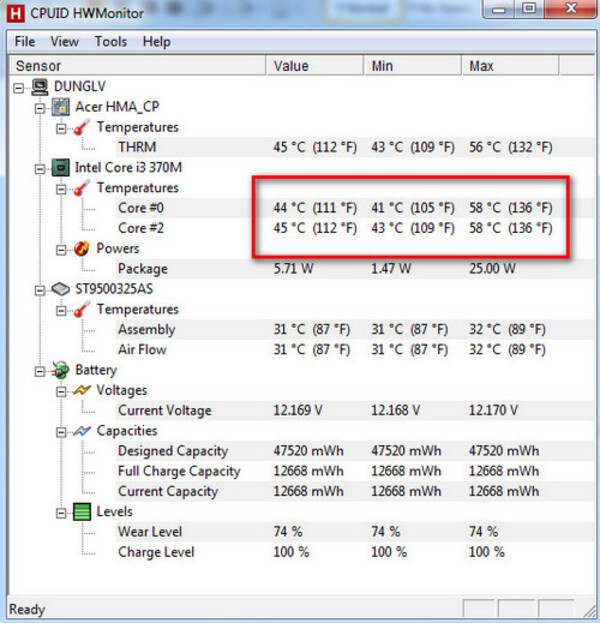Click the green Levels icon

pyautogui.click(x=82, y=512)
